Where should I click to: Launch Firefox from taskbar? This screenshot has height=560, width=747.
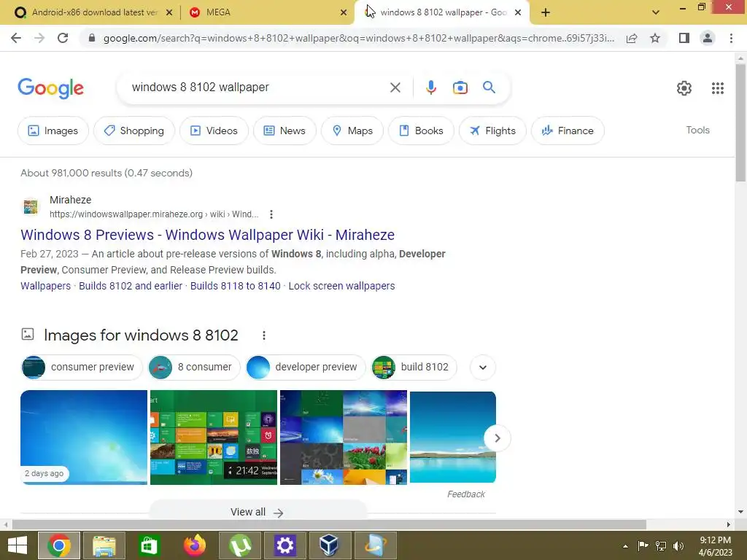point(194,545)
